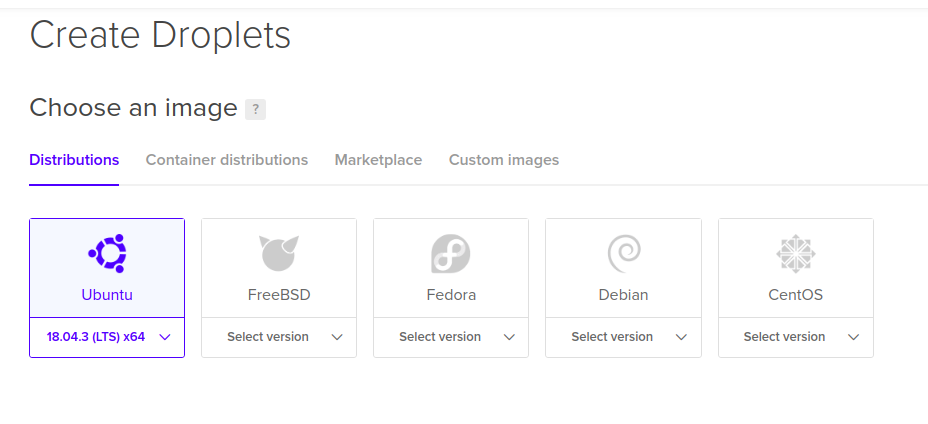Viewport: 928px width, 424px height.
Task: Open the Debian Select version dropdown
Action: click(x=623, y=337)
